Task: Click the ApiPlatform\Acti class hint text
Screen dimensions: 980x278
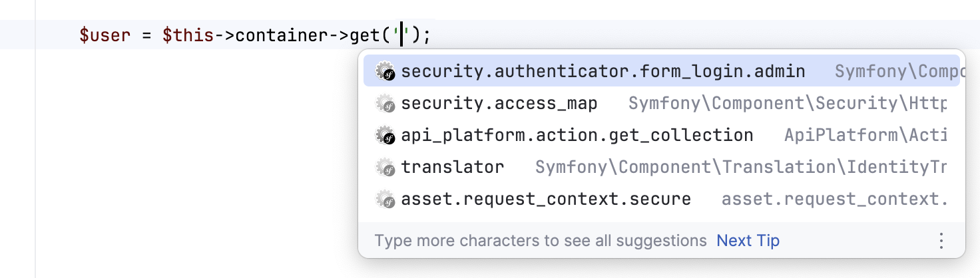Action: coord(865,135)
